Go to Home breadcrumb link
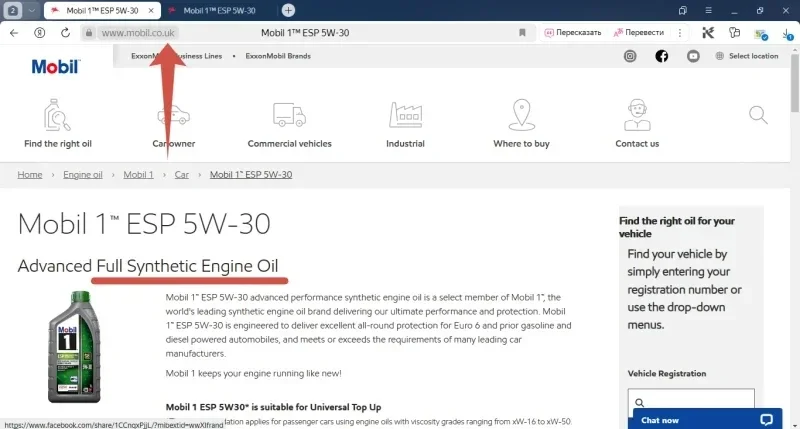800x429 pixels. [30, 174]
